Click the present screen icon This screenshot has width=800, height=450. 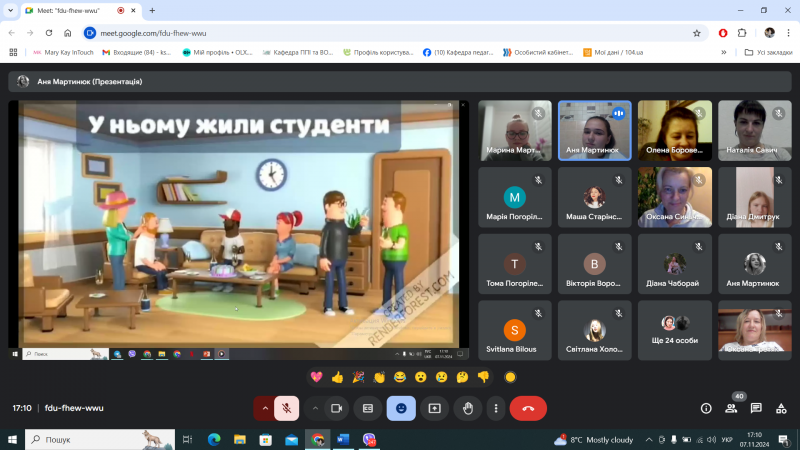coord(434,408)
